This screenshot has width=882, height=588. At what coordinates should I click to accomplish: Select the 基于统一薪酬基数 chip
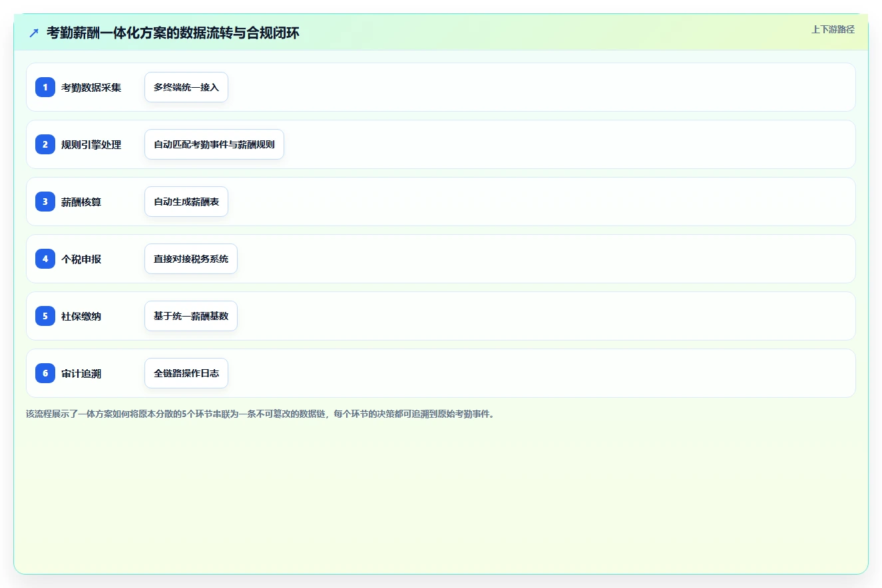coord(191,316)
